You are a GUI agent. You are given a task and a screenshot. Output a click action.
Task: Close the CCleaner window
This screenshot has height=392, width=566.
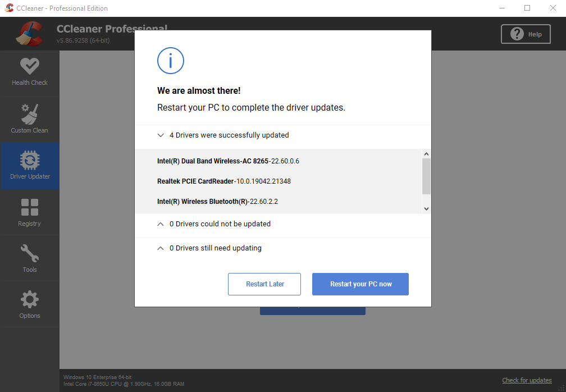coord(553,8)
